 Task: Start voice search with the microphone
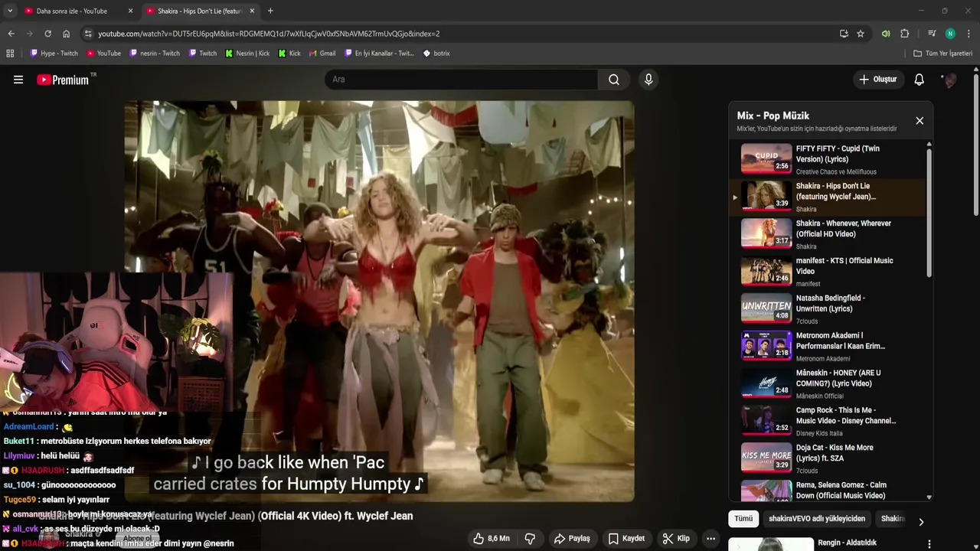(x=648, y=80)
